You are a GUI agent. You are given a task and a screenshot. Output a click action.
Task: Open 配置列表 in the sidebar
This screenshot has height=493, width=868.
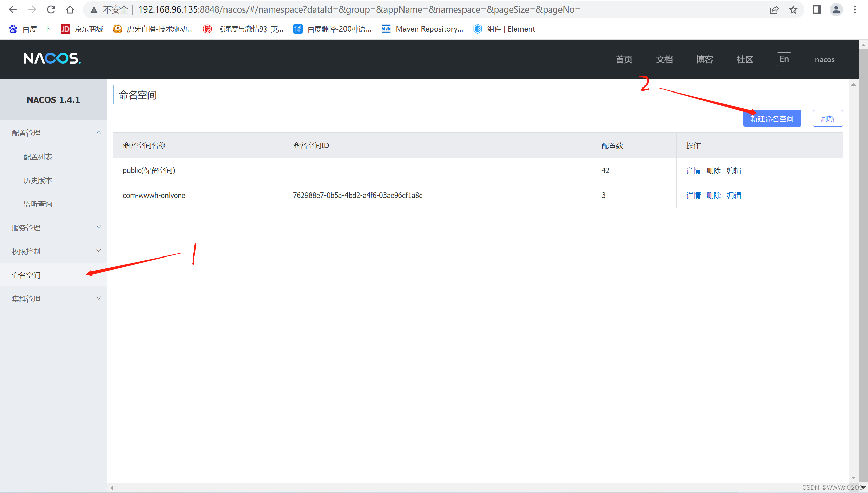(x=38, y=157)
